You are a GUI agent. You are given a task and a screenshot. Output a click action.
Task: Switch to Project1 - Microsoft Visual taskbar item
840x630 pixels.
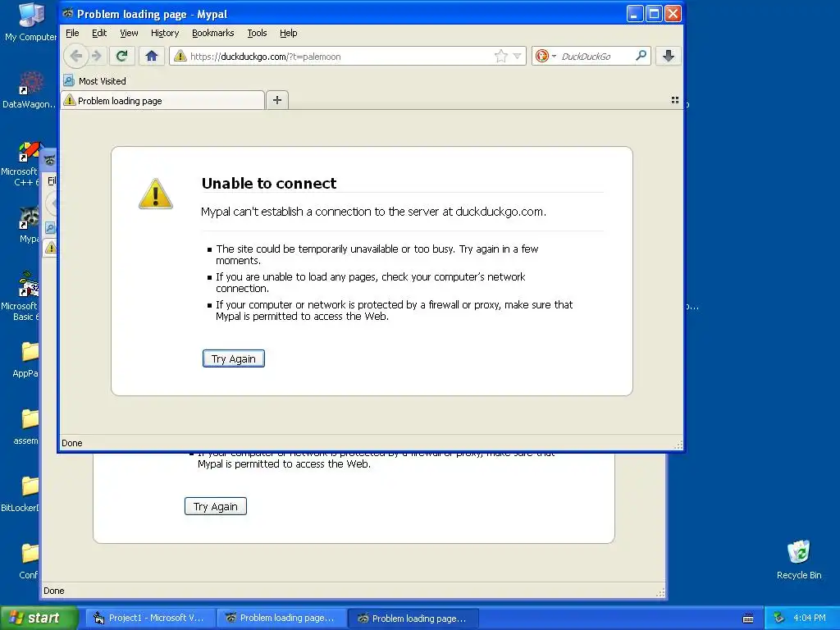(150, 619)
